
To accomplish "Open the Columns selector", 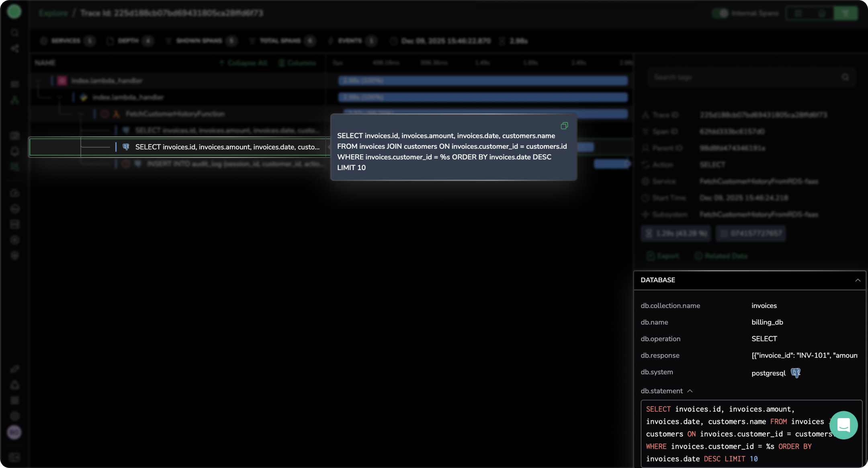I will [297, 63].
